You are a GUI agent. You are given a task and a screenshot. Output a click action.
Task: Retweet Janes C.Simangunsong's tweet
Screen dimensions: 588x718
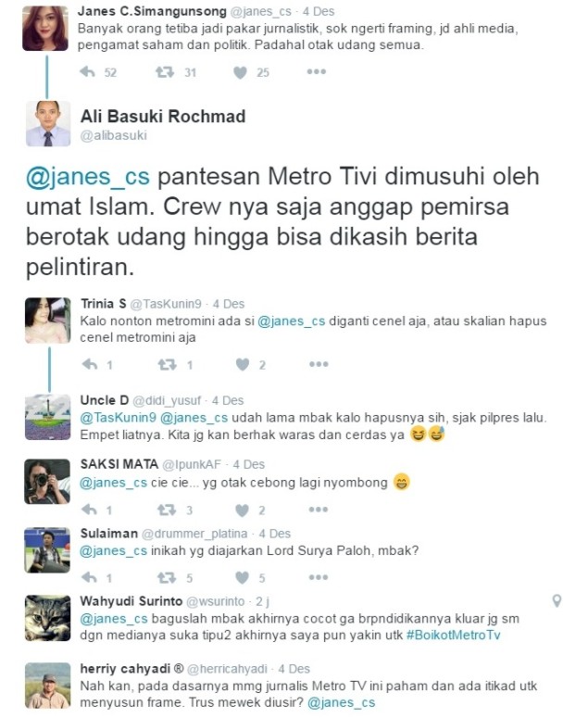[165, 72]
